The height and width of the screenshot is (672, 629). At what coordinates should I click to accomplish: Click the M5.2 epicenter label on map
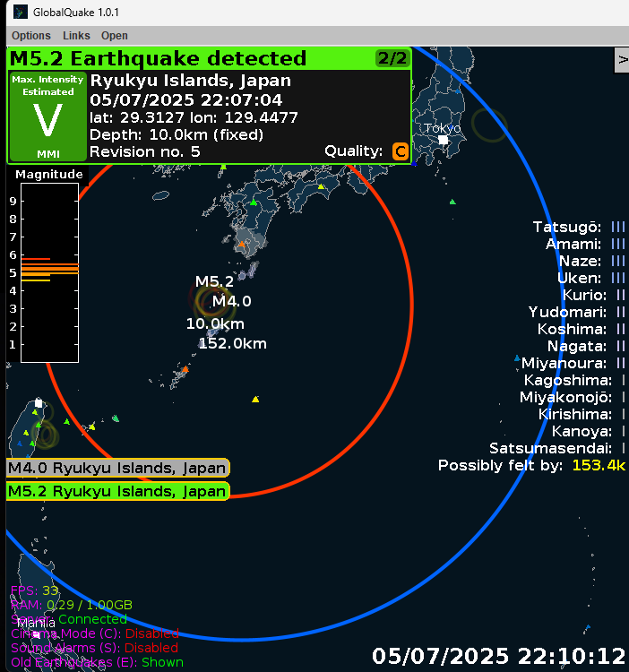coord(214,281)
